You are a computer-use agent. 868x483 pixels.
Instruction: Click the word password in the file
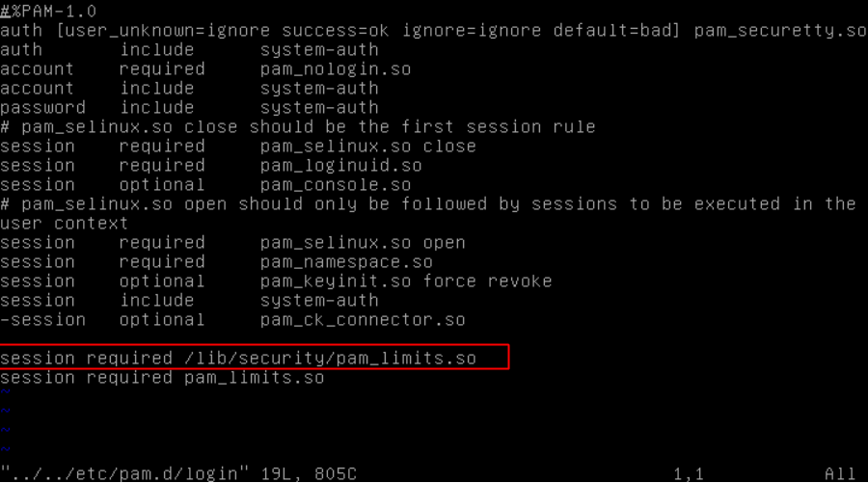coord(42,107)
